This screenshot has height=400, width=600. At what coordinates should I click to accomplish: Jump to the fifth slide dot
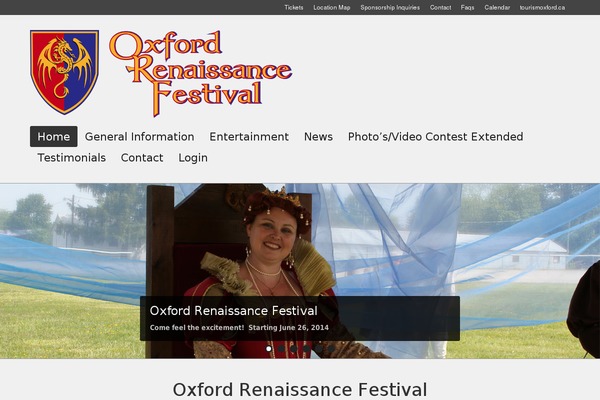pyautogui.click(x=318, y=349)
